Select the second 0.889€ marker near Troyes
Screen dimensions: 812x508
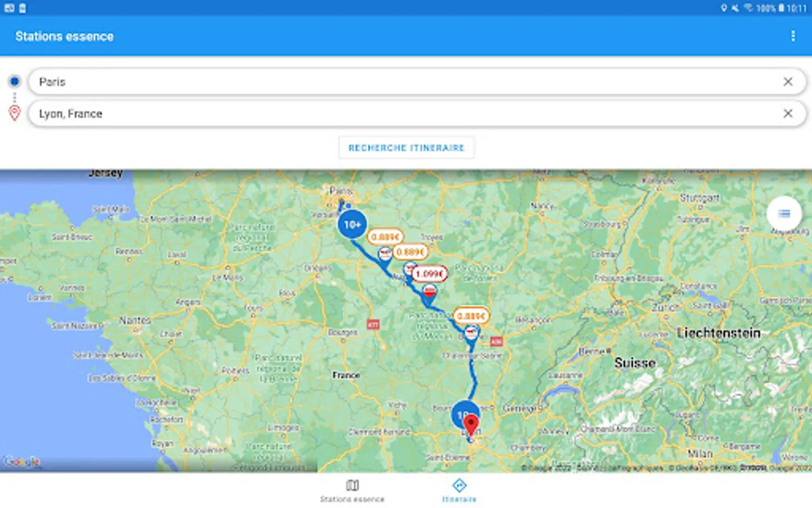[410, 252]
